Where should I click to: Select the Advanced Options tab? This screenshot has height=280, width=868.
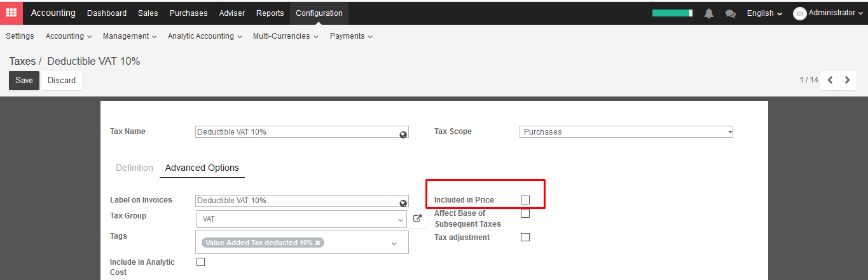pos(202,168)
